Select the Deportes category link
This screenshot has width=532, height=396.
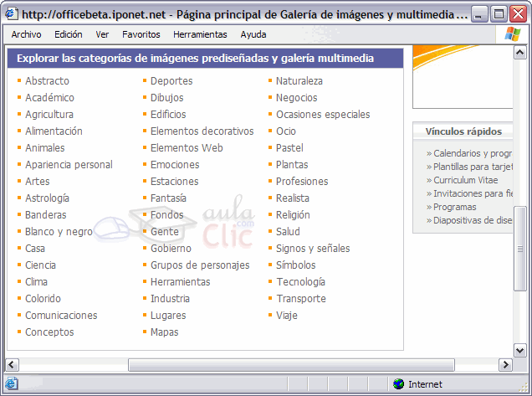[x=171, y=81]
